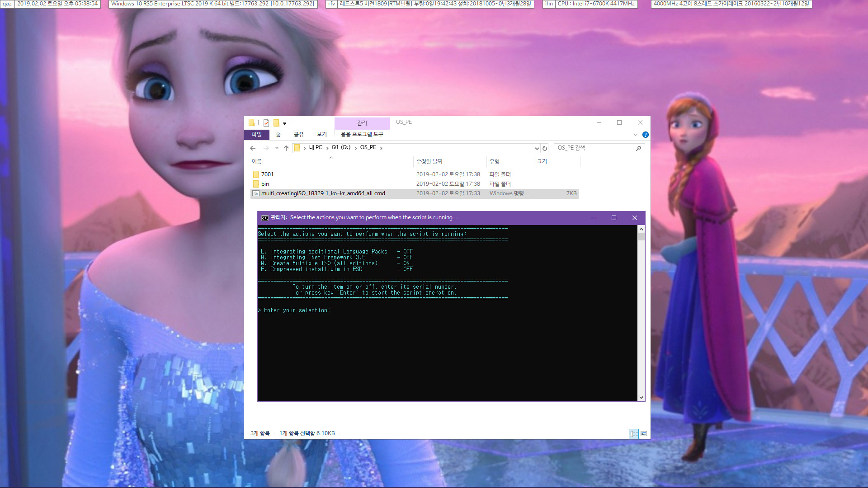The width and height of the screenshot is (868, 488).
Task: Click the folder icon in address bar
Action: tap(297, 148)
